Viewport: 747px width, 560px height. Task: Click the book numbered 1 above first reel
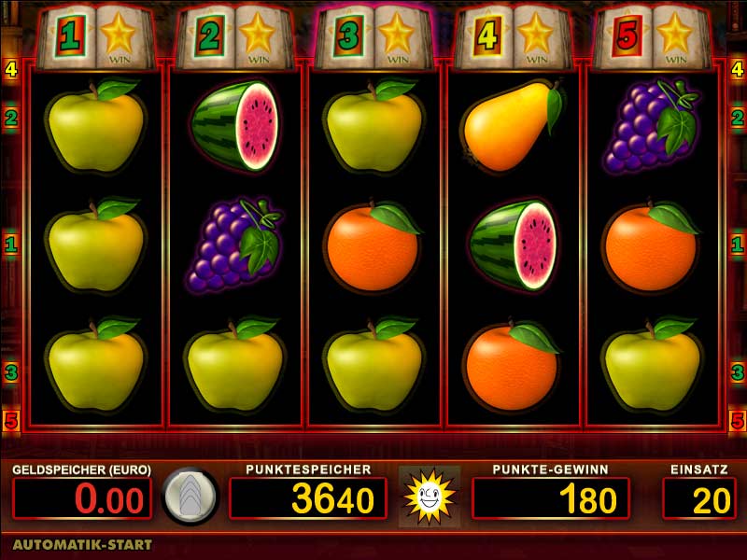click(96, 37)
